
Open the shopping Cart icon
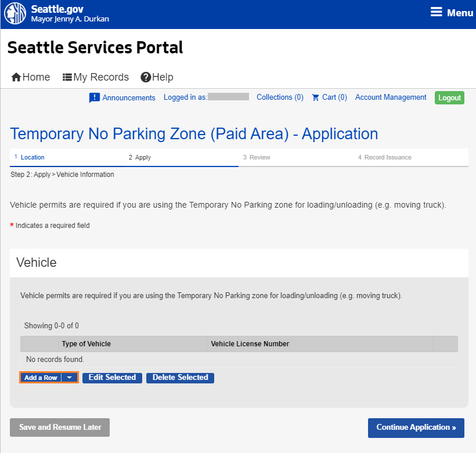(315, 97)
